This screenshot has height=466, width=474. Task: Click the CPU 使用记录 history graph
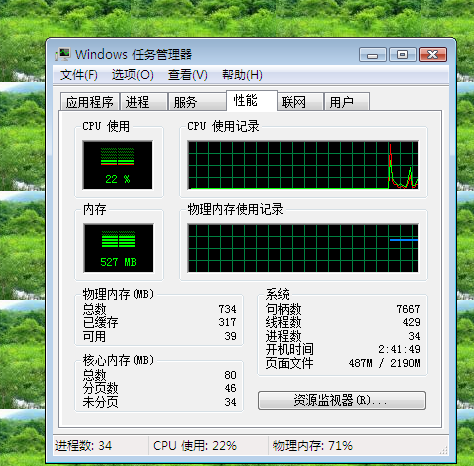click(303, 165)
